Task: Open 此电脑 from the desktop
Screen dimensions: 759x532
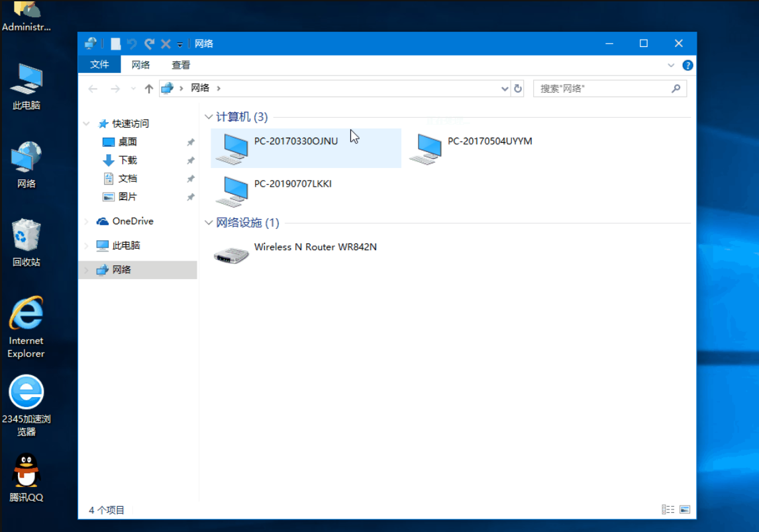Action: click(x=26, y=79)
